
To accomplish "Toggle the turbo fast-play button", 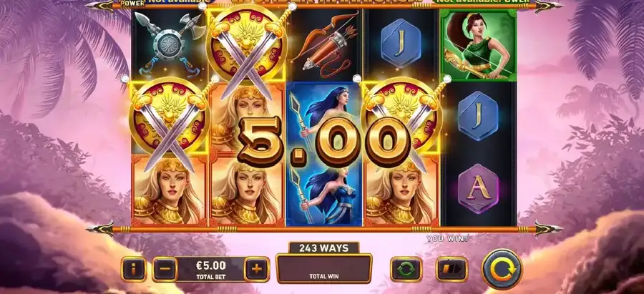I will [452, 269].
